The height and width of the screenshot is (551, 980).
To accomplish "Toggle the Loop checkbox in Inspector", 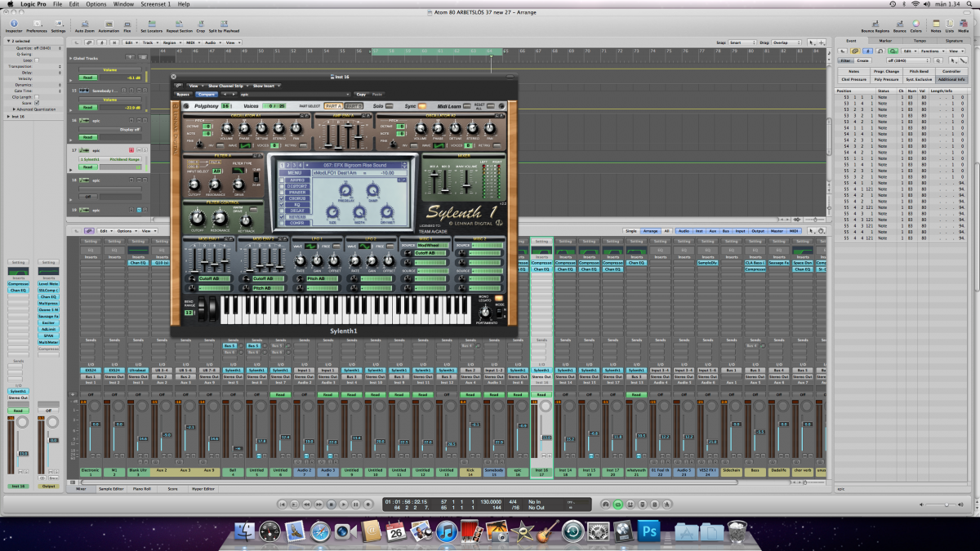I will (37, 60).
